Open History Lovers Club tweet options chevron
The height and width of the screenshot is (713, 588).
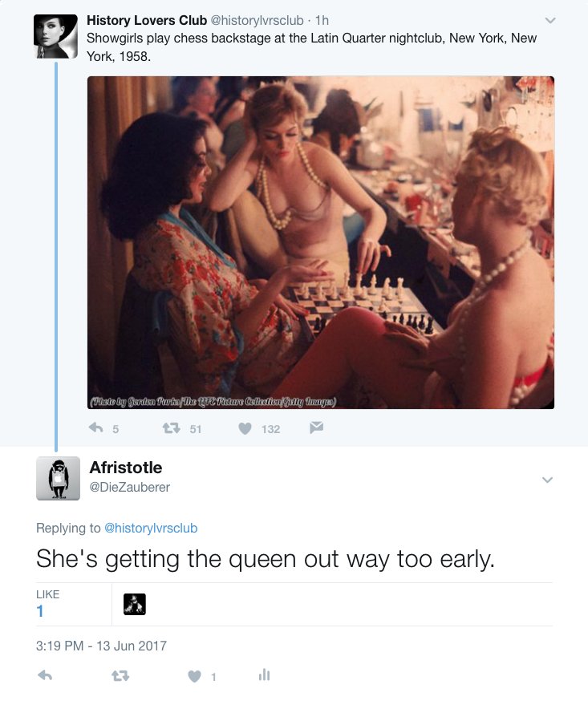point(549,20)
